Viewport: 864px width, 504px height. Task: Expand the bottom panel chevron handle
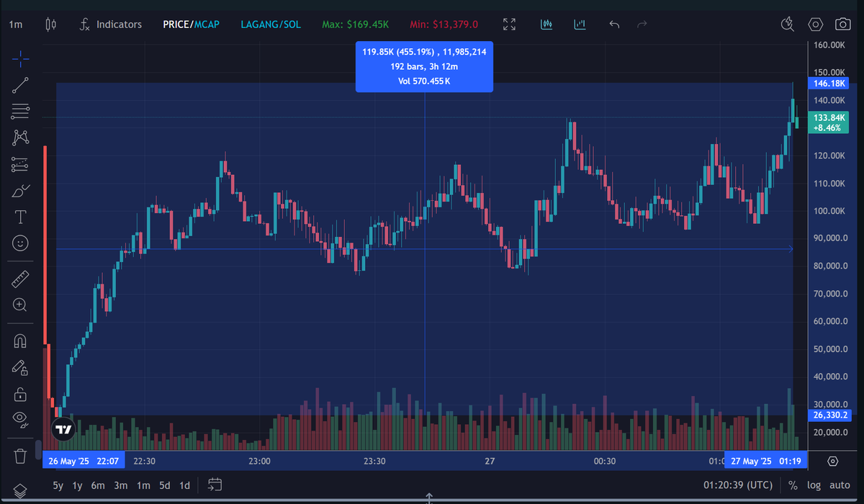(x=428, y=498)
